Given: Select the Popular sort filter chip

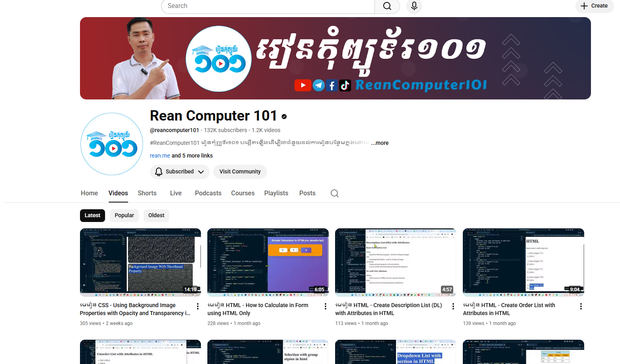Looking at the screenshot, I should [x=124, y=215].
